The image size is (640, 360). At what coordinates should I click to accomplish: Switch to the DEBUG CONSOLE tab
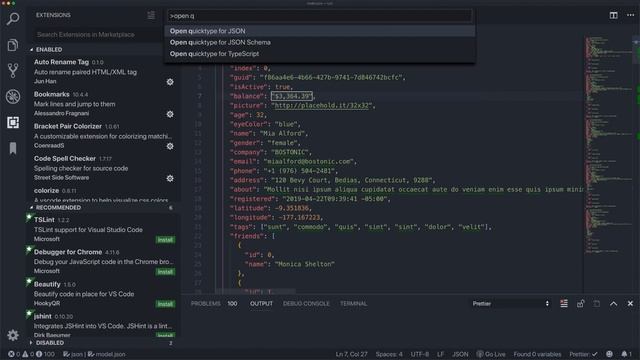(306, 304)
